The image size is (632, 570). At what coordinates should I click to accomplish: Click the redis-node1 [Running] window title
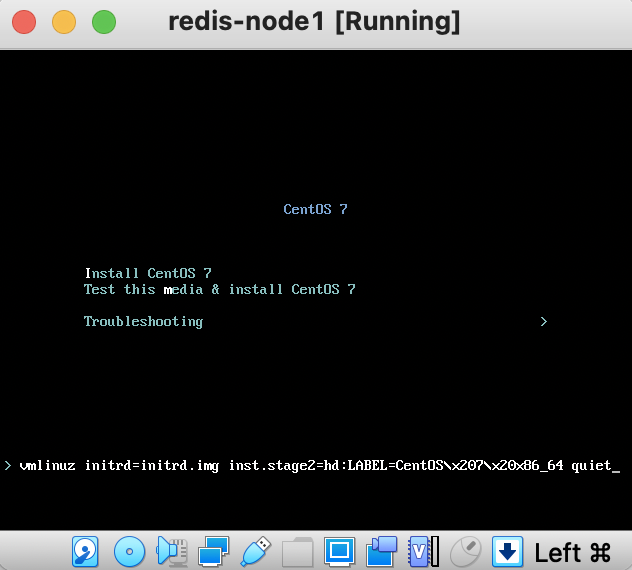pos(314,22)
